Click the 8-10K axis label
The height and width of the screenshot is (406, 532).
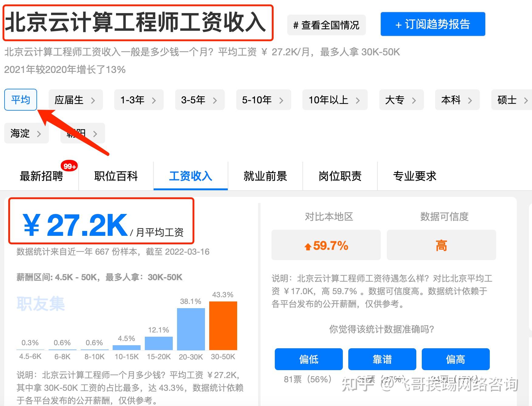pyautogui.click(x=94, y=356)
